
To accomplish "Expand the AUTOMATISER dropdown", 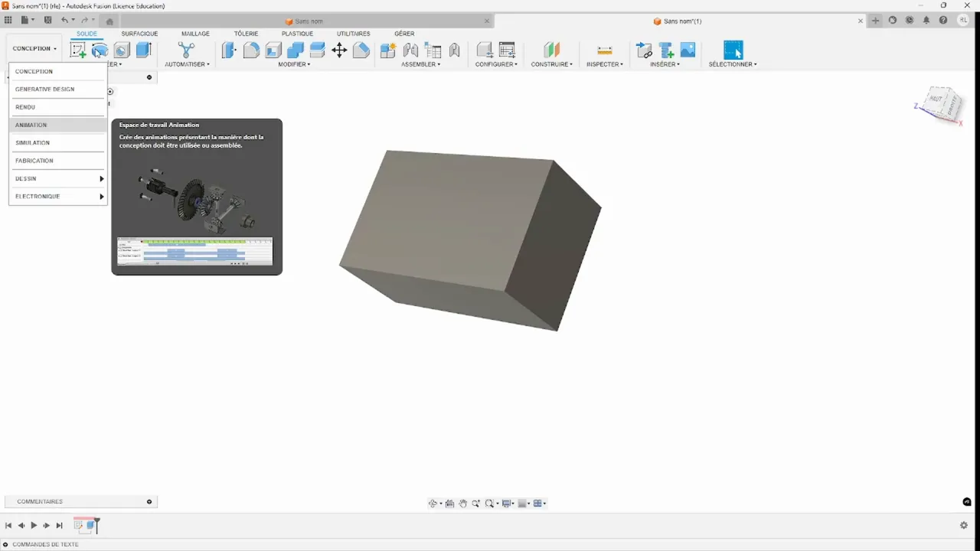I will tap(187, 64).
